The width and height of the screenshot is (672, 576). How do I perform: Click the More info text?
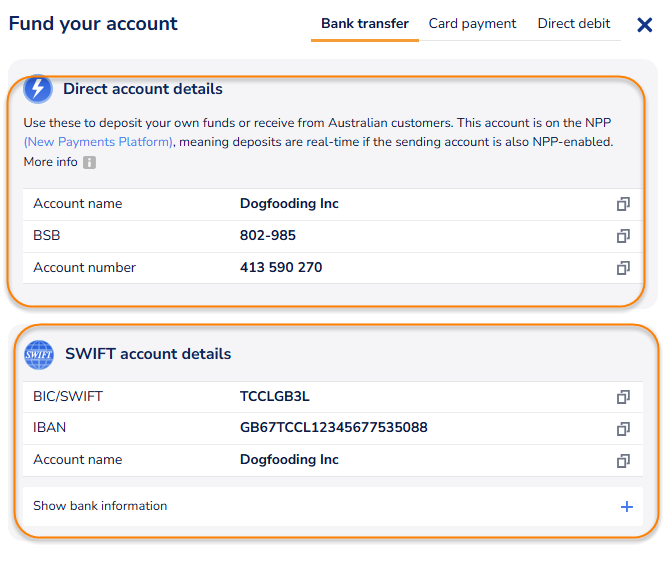tap(50, 162)
